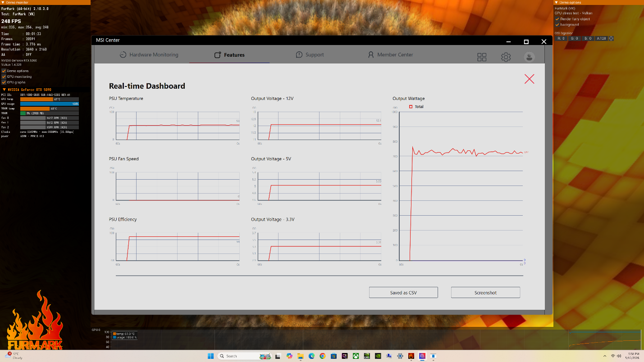Click the PSU Efficiency label
Image resolution: width=644 pixels, height=362 pixels.
click(x=123, y=219)
